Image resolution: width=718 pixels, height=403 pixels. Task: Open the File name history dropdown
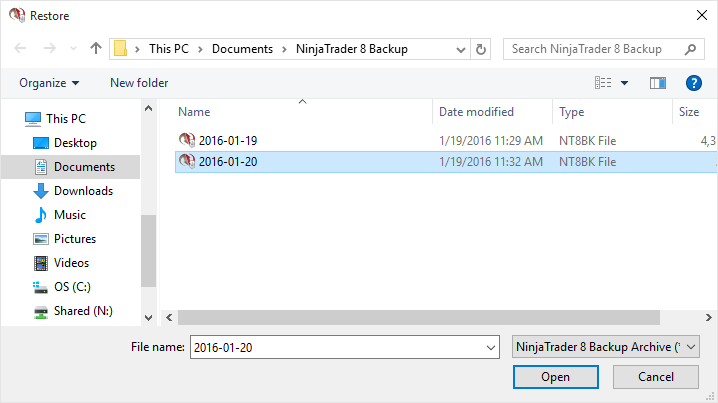click(x=490, y=346)
